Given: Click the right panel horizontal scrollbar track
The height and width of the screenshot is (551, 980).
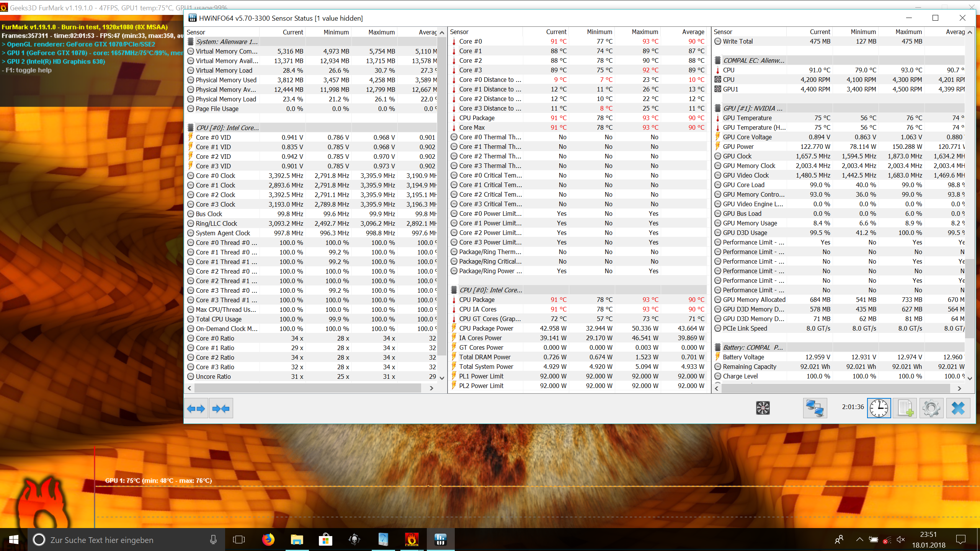Looking at the screenshot, I should [835, 388].
